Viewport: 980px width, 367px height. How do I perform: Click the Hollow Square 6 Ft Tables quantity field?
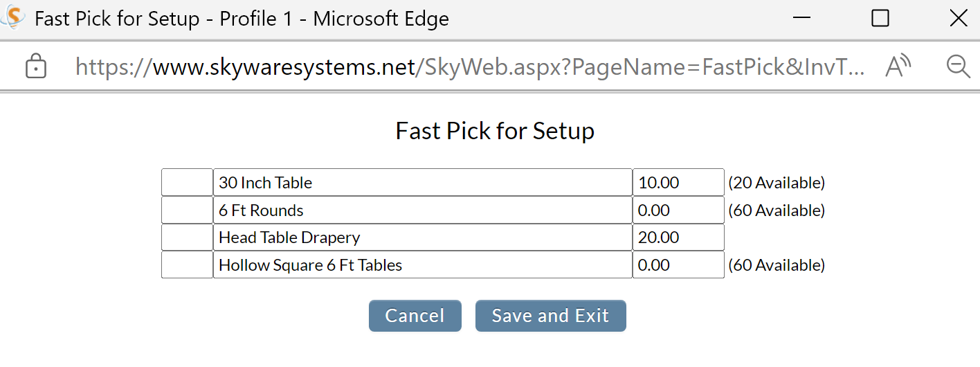tap(678, 265)
